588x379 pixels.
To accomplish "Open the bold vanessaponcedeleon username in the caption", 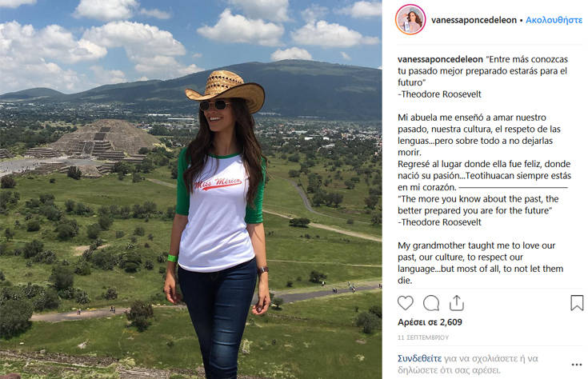I will tap(440, 59).
